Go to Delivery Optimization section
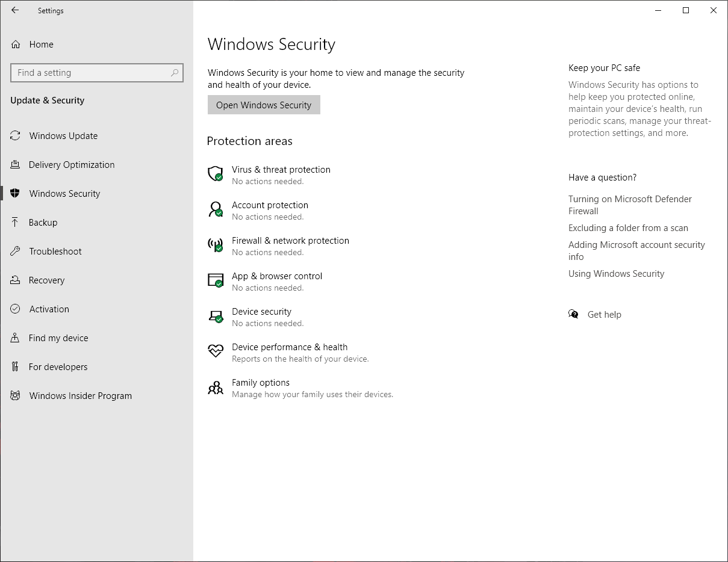The width and height of the screenshot is (728, 562). (x=96, y=165)
